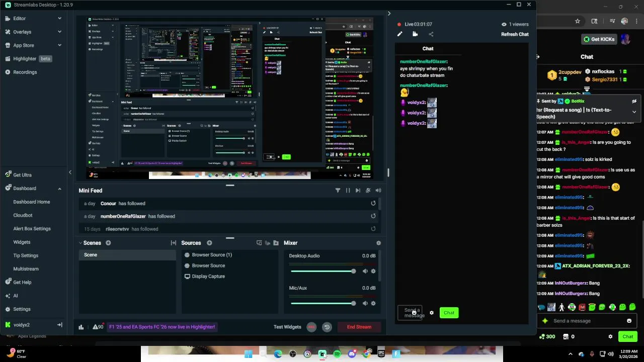Expand the Overlays dropdown chevron

[x=59, y=32]
